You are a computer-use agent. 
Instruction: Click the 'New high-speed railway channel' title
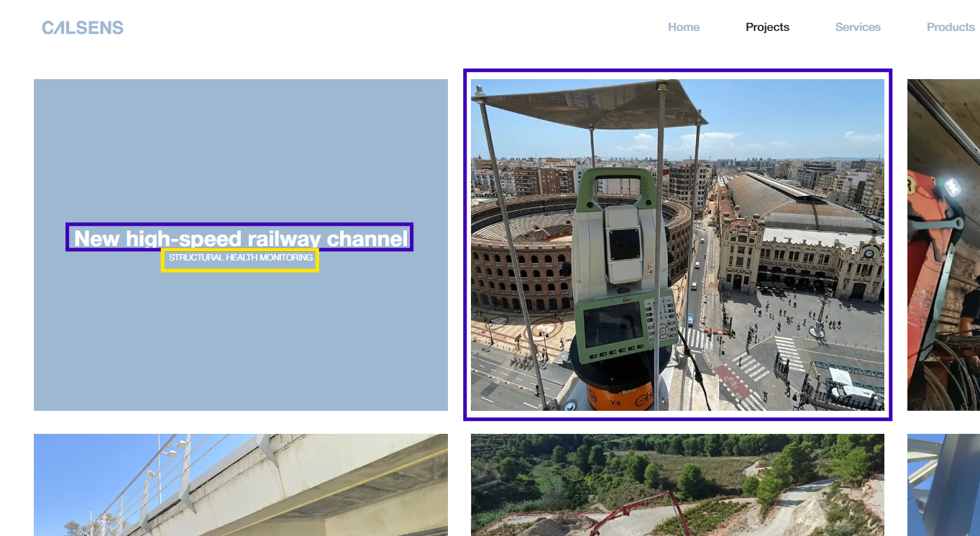[x=239, y=237]
